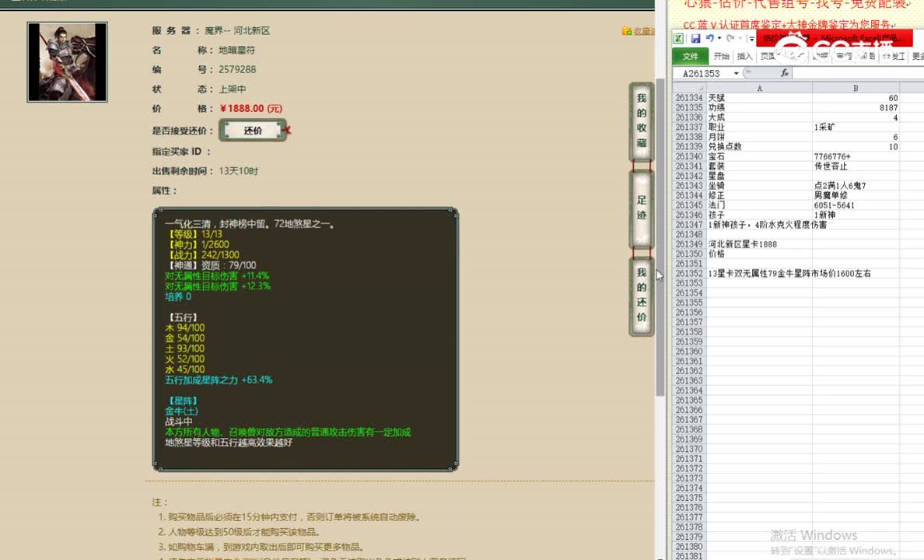
Task: Click the 木 94/100 attribute line
Action: [x=185, y=327]
